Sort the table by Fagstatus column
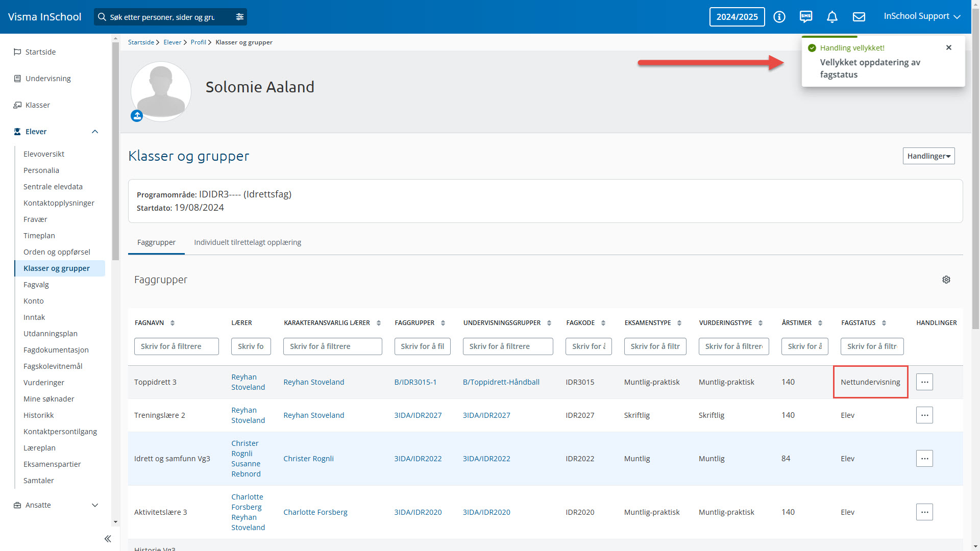The width and height of the screenshot is (980, 551). (884, 323)
